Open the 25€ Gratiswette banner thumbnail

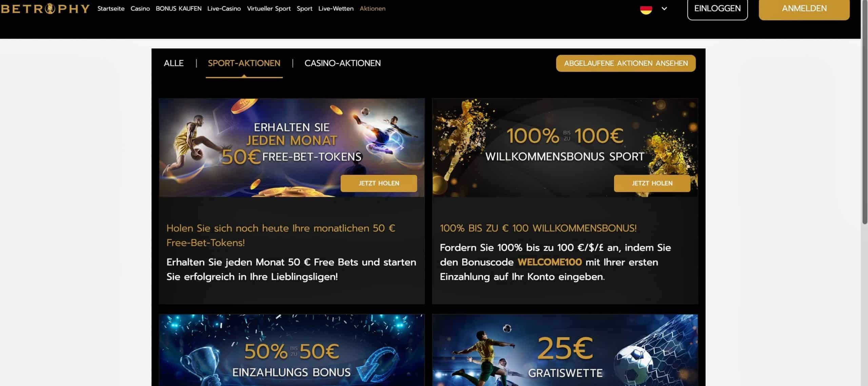point(565,350)
